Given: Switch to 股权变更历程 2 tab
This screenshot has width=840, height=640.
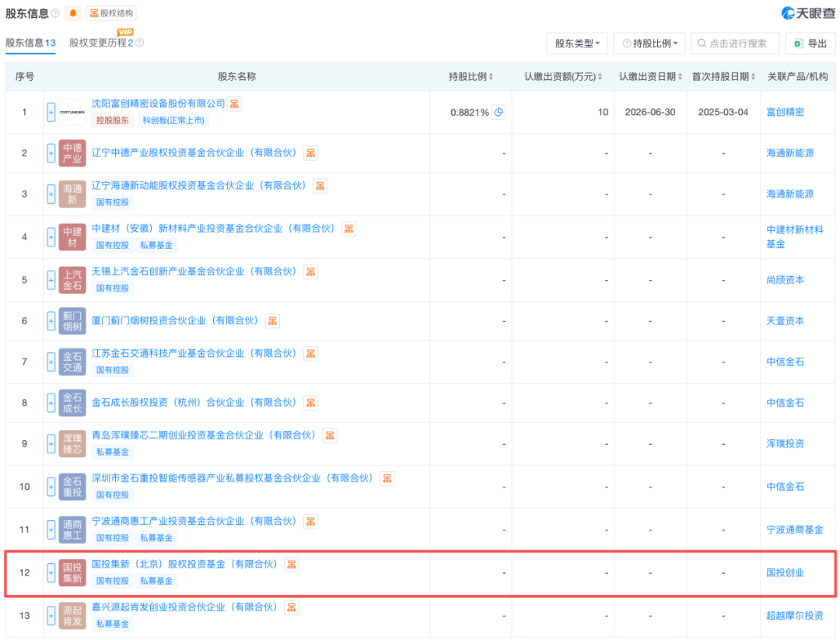Looking at the screenshot, I should point(101,43).
